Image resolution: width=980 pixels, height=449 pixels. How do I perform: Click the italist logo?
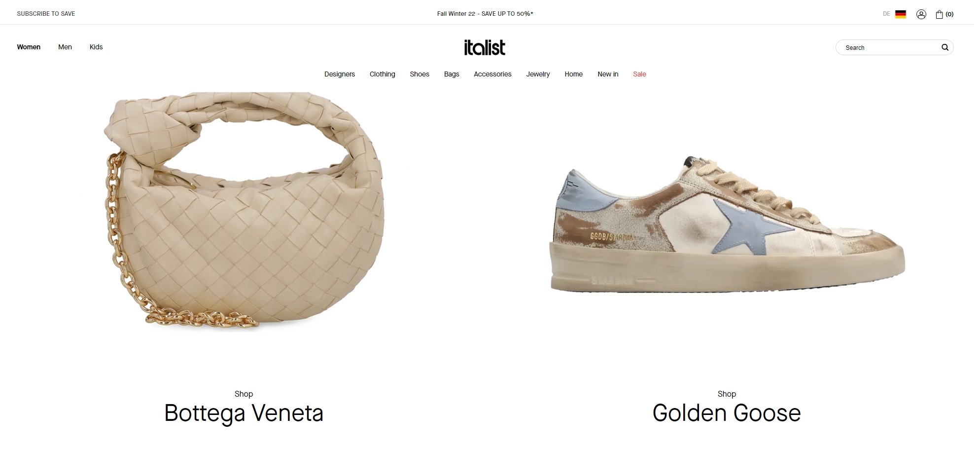pos(485,47)
